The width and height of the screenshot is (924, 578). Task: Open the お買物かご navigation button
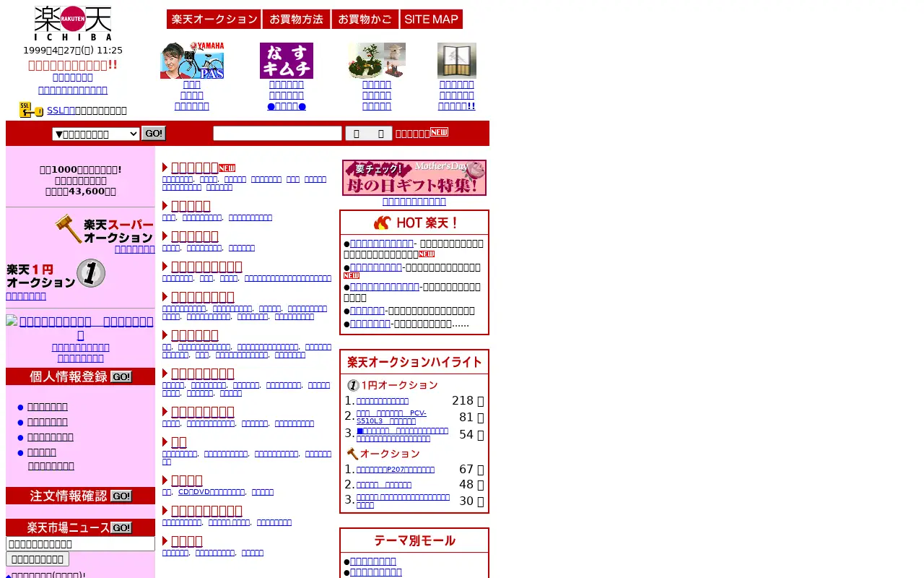[365, 20]
